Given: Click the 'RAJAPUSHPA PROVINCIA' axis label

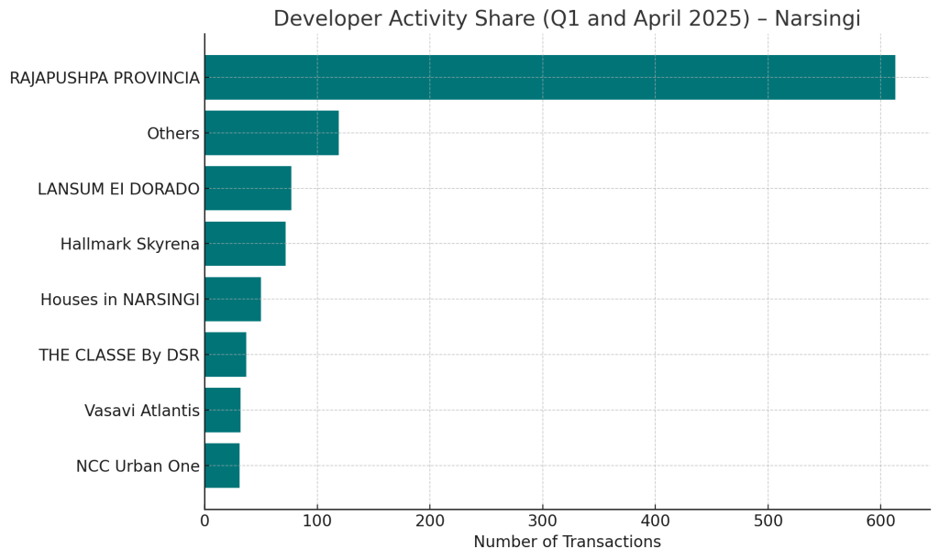Looking at the screenshot, I should pos(105,79).
